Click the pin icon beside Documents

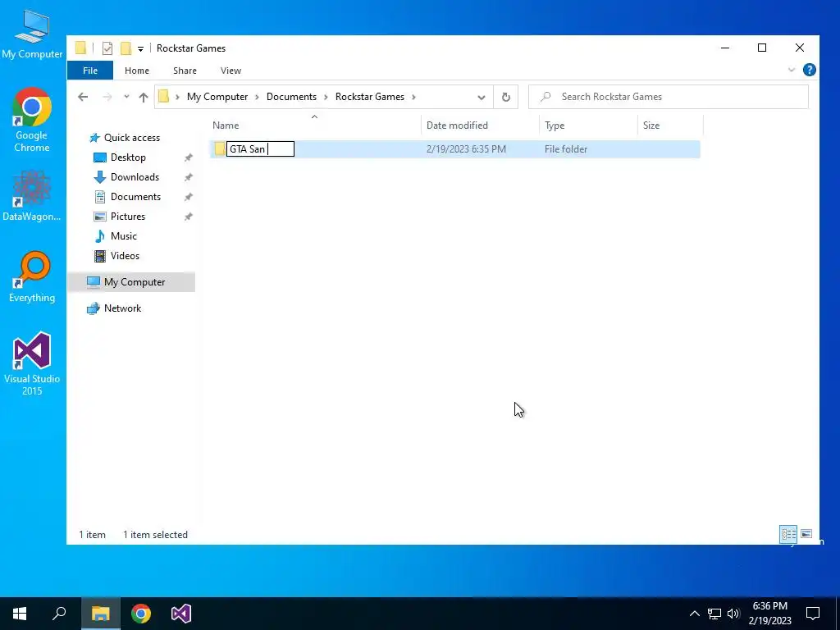(188, 197)
